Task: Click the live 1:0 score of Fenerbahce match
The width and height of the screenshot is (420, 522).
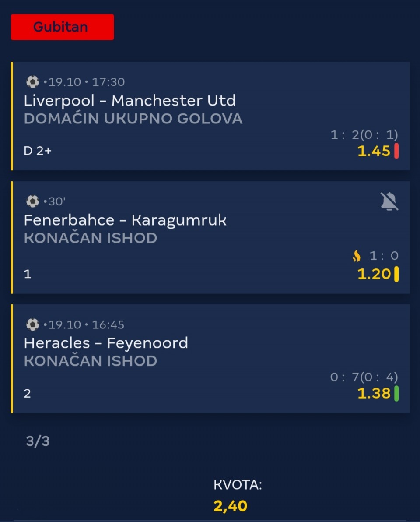Action: pos(384,256)
